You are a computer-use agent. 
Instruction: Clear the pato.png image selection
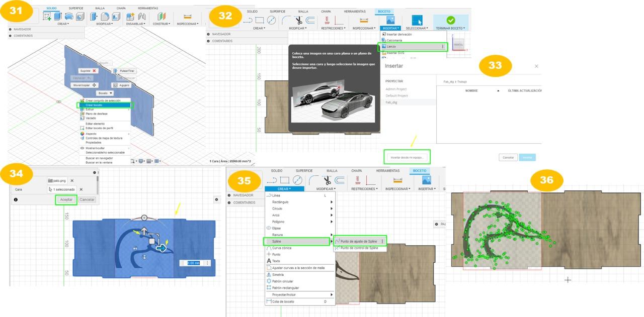72,180
